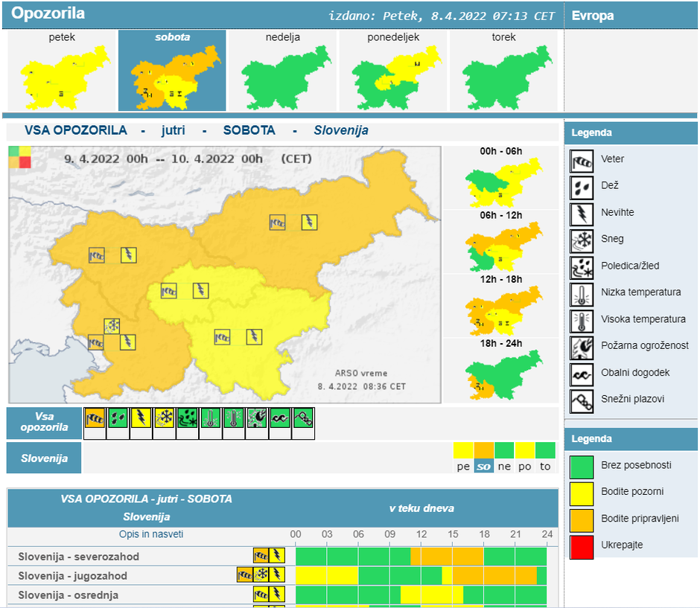
Task: Open the Evropa warnings link
Action: 593,15
